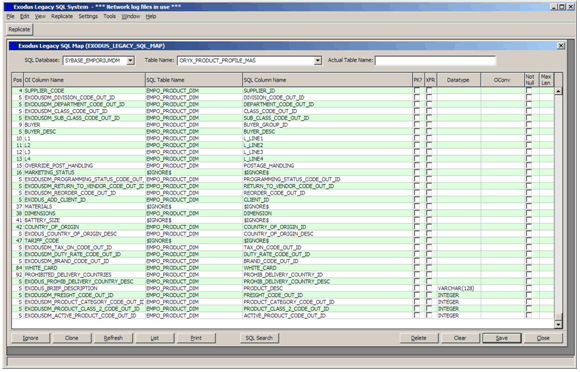Image resolution: width=580 pixels, height=372 pixels.
Task: Click the List button
Action: 155,338
